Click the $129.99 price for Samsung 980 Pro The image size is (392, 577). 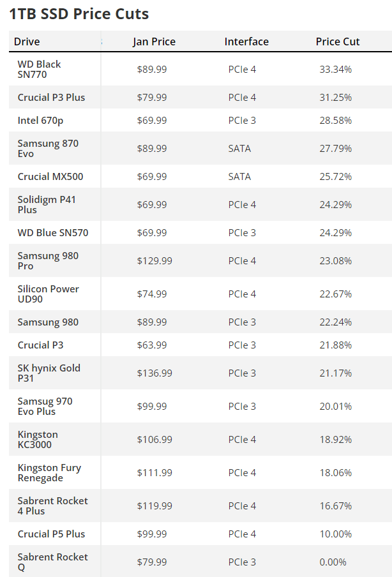coord(155,261)
